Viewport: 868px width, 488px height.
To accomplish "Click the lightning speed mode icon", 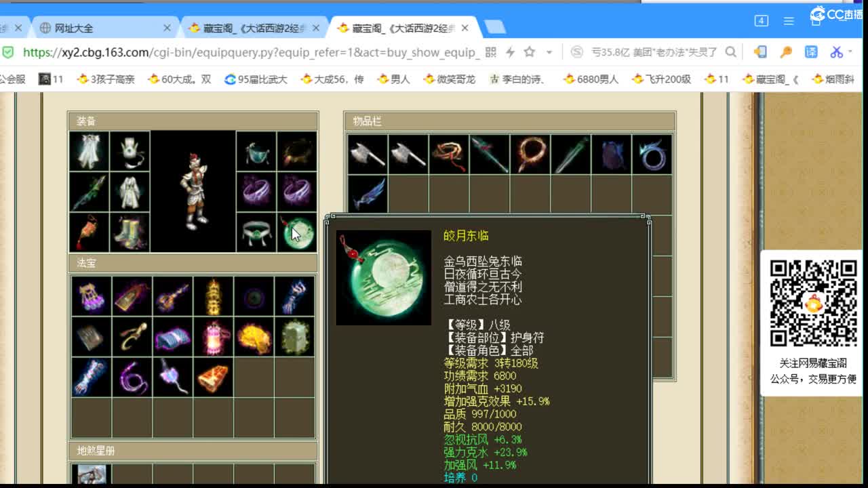I will (x=510, y=52).
